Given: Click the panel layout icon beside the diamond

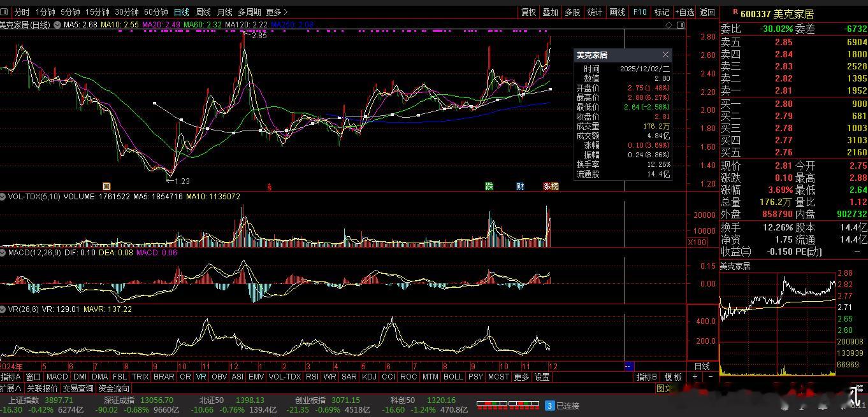Looking at the screenshot, I should click(679, 25).
